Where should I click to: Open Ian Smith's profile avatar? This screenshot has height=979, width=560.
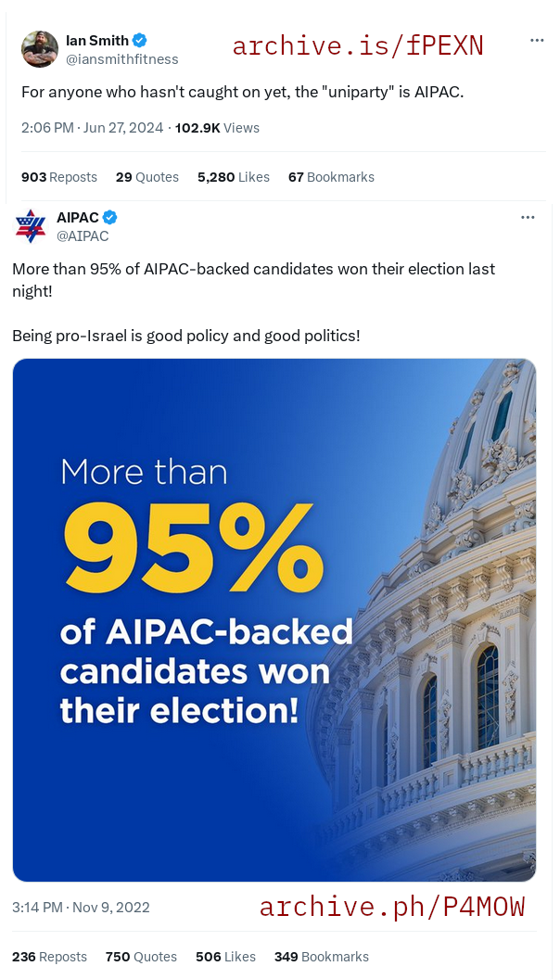tap(39, 49)
